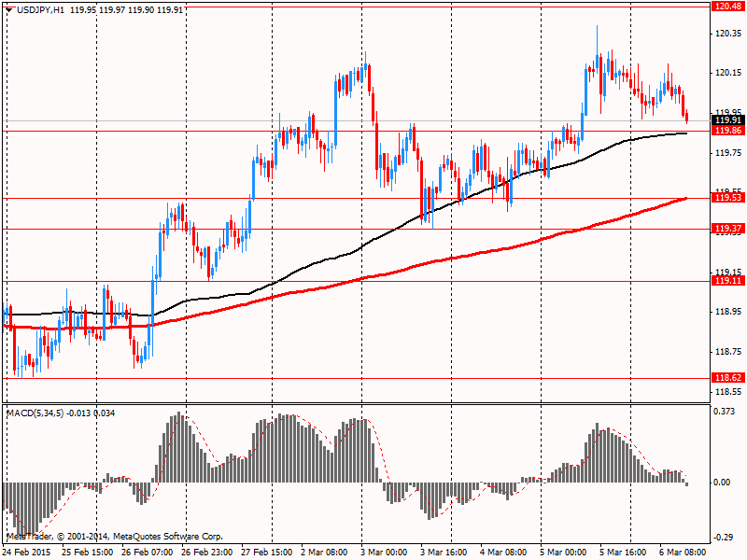Screen dimensions: 747x560
Task: Click the 27 Feb 15:00 time label
Action: tap(267, 553)
